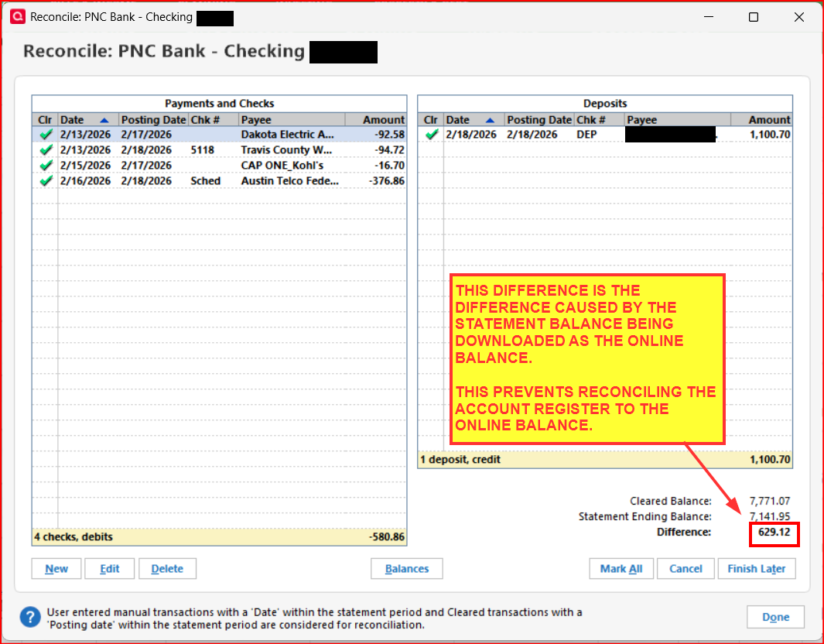Toggle cleared checkmark for Travis County payment

pos(46,150)
